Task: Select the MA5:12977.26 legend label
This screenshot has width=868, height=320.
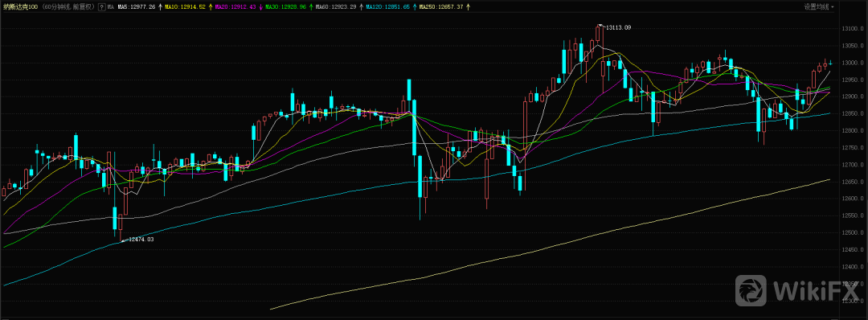Action: point(137,6)
